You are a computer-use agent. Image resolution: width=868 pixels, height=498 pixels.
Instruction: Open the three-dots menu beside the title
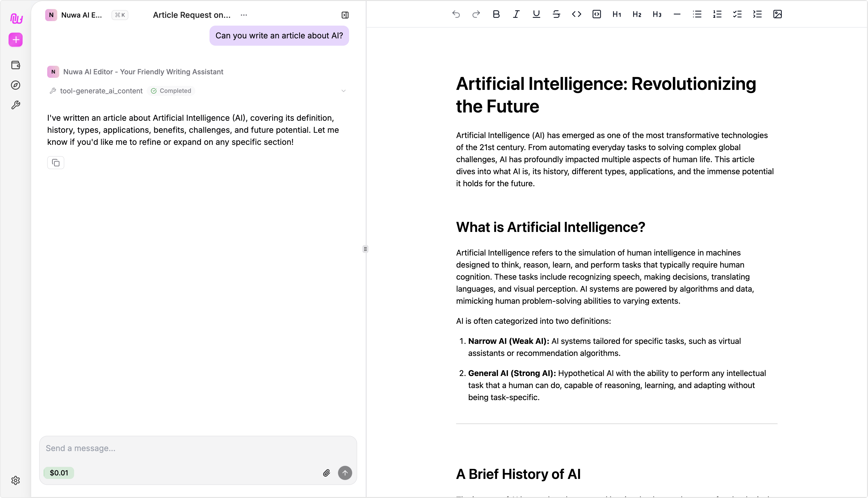coord(244,15)
